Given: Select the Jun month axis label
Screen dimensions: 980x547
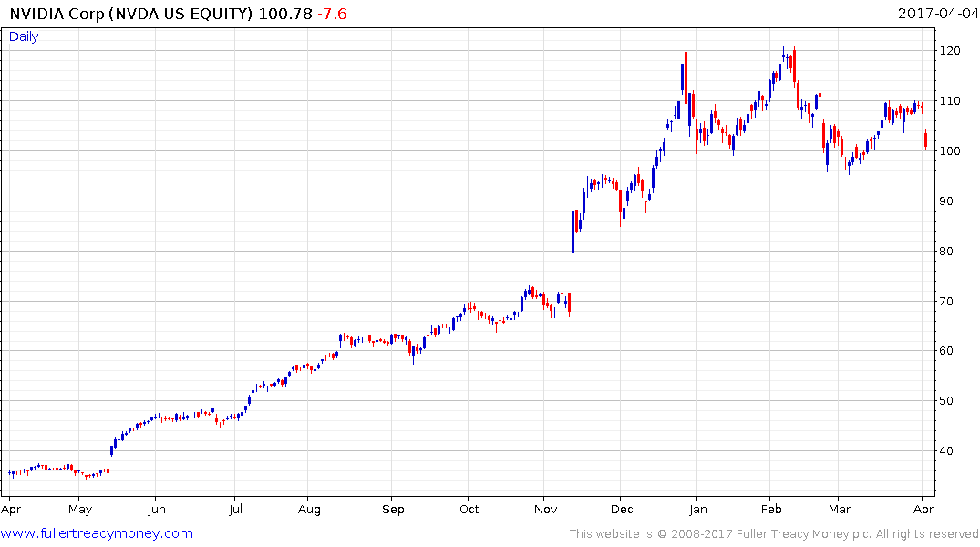Looking at the screenshot, I should 157,510.
